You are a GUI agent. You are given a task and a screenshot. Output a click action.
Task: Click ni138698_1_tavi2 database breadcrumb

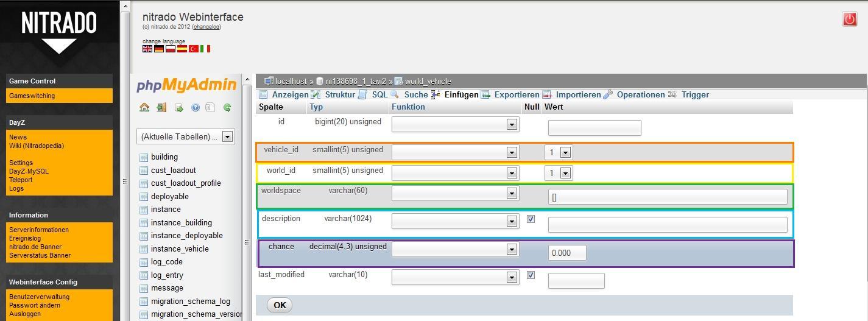[356, 81]
